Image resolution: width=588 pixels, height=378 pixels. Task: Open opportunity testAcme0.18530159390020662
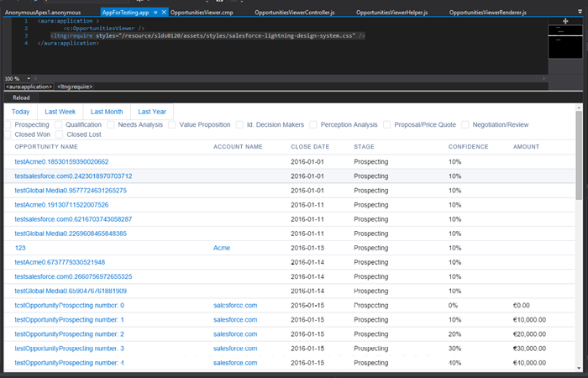pyautogui.click(x=61, y=161)
